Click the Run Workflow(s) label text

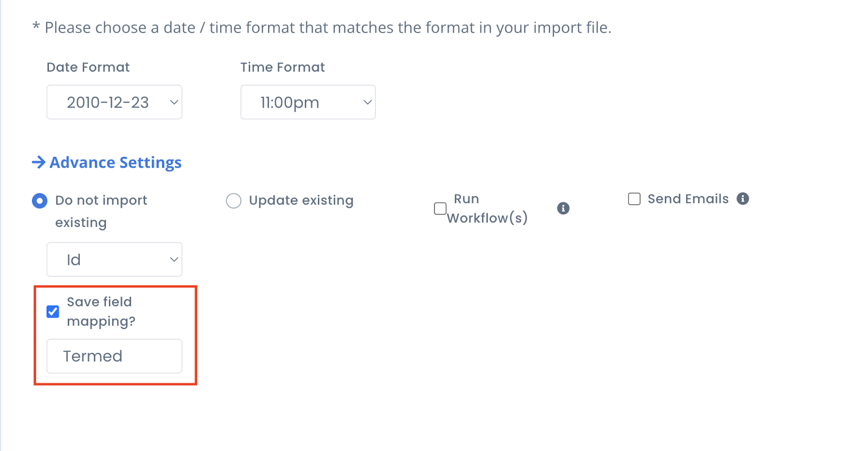[x=487, y=208]
